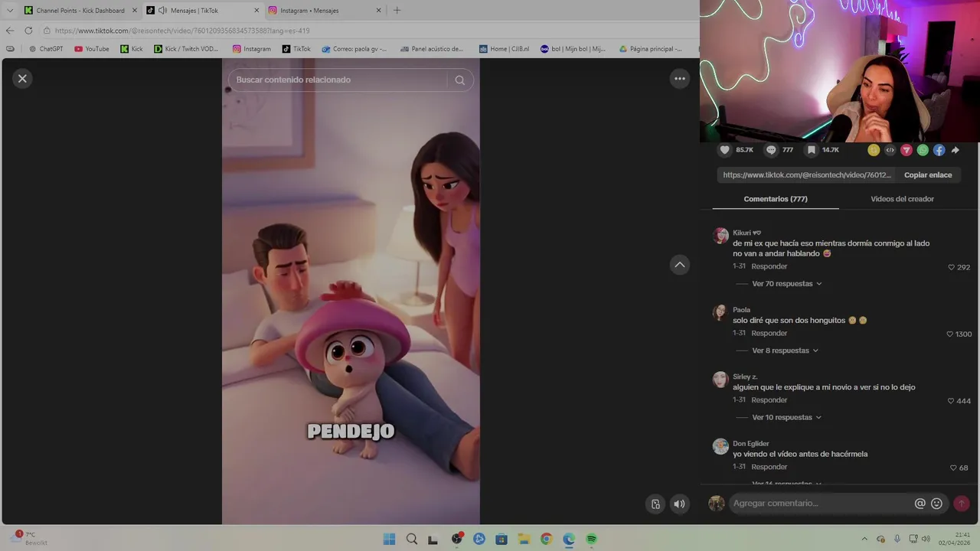Like the video with the heart 85.7K
Image resolution: width=980 pixels, height=551 pixels.
[724, 150]
